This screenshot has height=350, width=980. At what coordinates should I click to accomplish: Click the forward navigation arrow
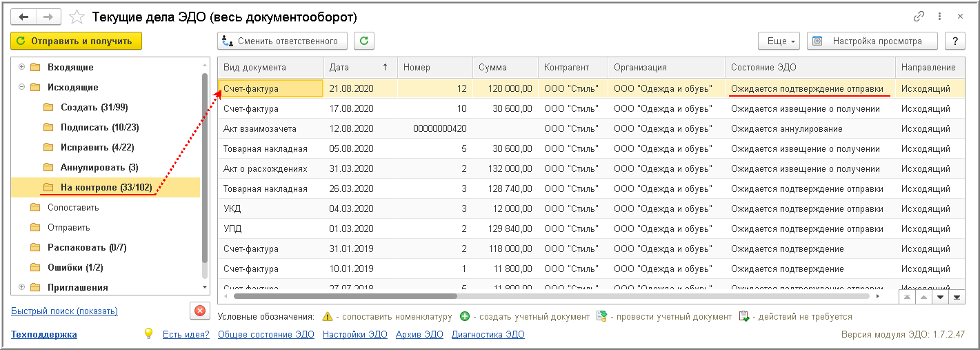(x=48, y=16)
